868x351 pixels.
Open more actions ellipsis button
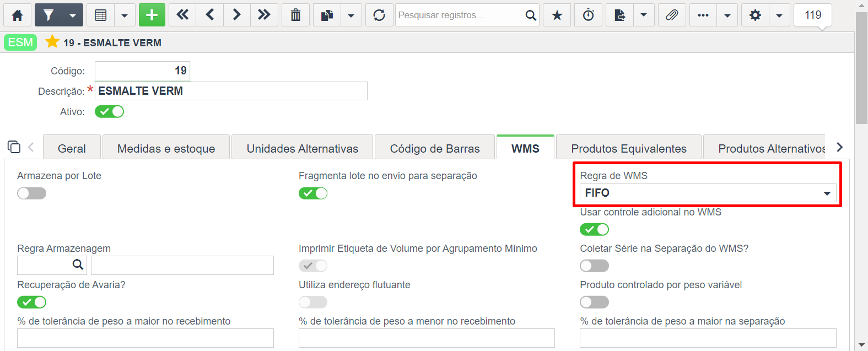(x=703, y=15)
